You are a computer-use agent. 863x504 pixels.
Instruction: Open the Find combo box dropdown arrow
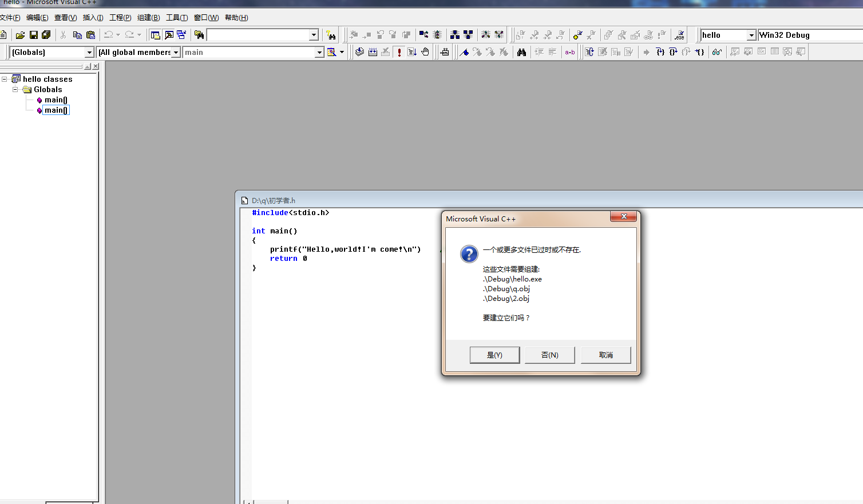[314, 35]
